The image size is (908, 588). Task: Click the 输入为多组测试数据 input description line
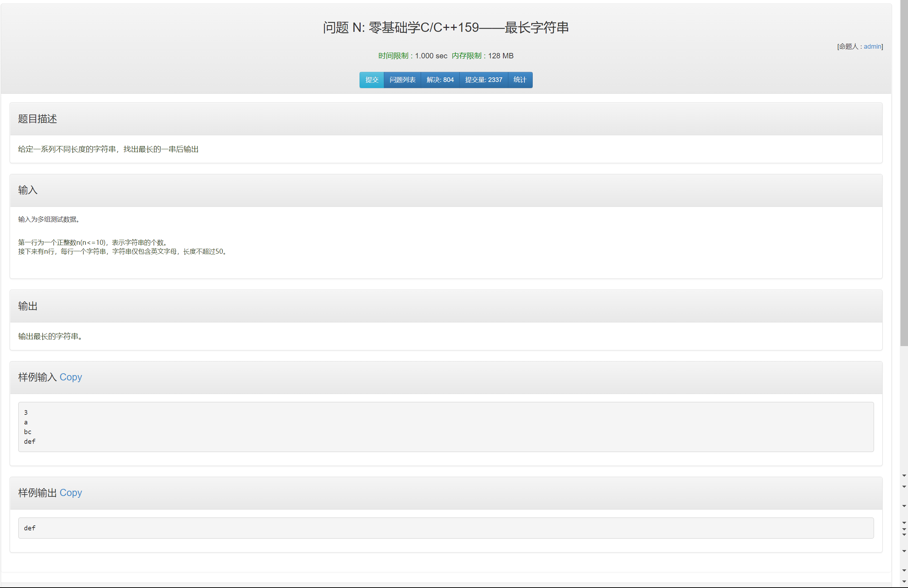[49, 219]
